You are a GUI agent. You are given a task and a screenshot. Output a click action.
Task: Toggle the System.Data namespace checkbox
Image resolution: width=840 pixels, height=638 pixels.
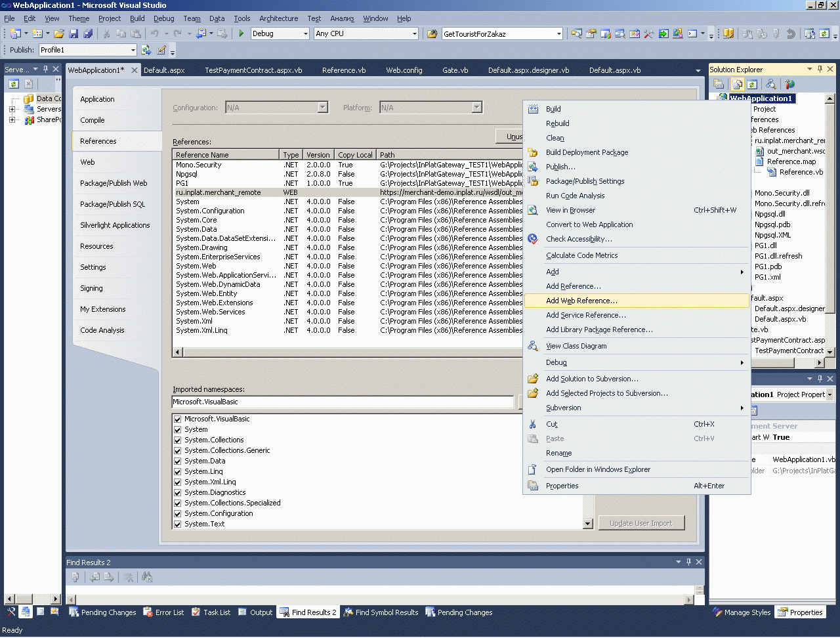(177, 461)
